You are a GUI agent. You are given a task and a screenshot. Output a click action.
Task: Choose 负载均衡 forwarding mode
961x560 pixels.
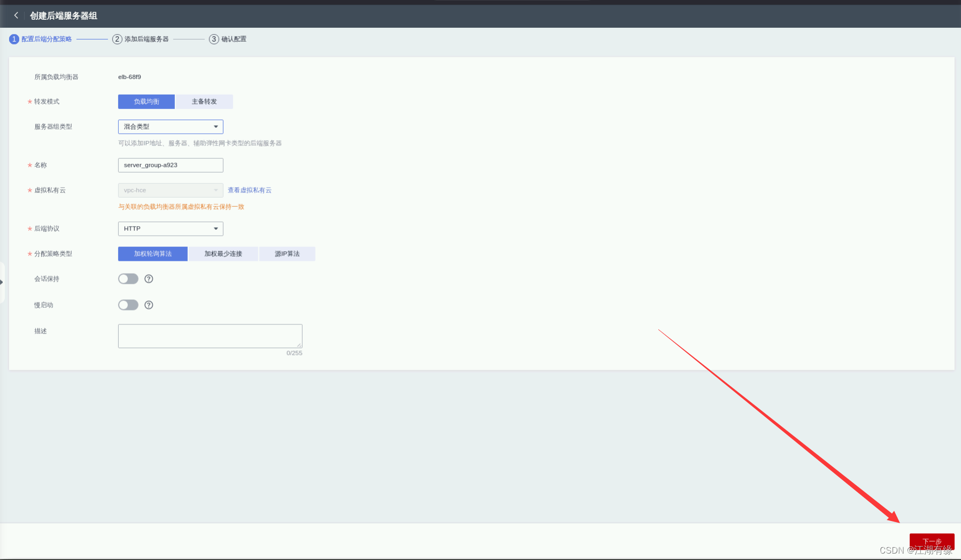pos(147,102)
